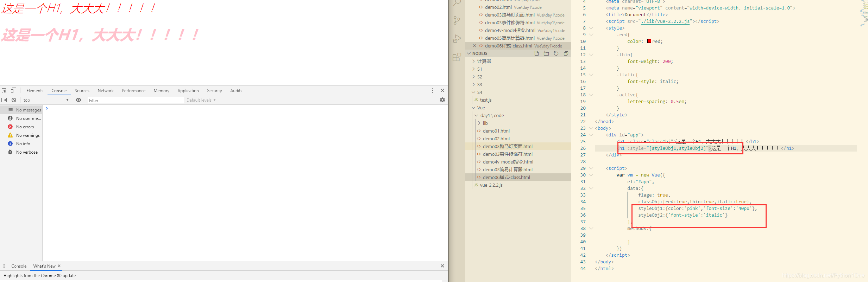Select No user messages in the console sidebar

(21, 118)
